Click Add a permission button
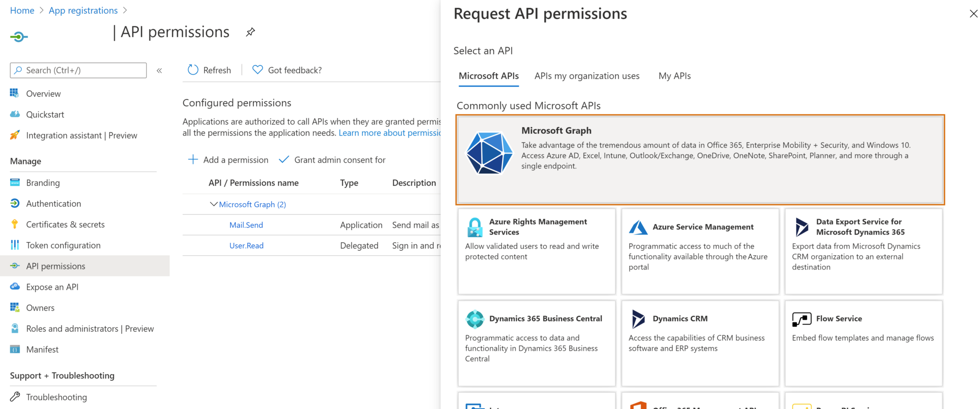Screen dimensions: 980x409 click(x=228, y=159)
